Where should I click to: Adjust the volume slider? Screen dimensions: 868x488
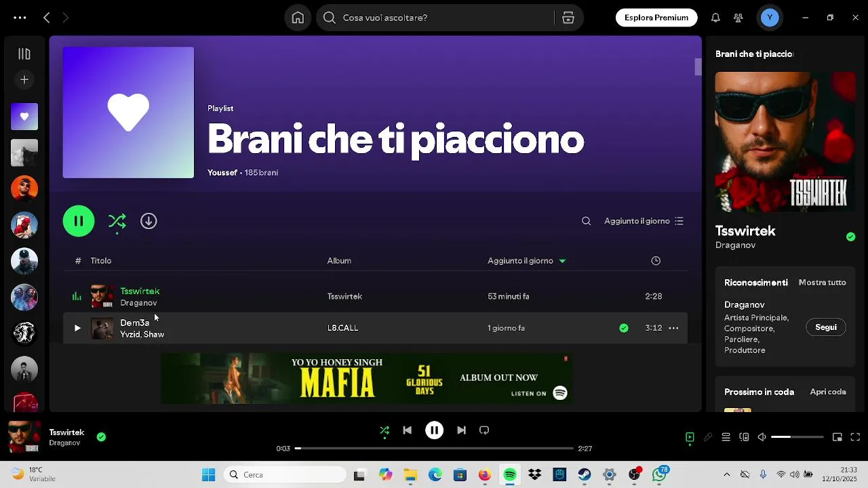[x=797, y=437]
